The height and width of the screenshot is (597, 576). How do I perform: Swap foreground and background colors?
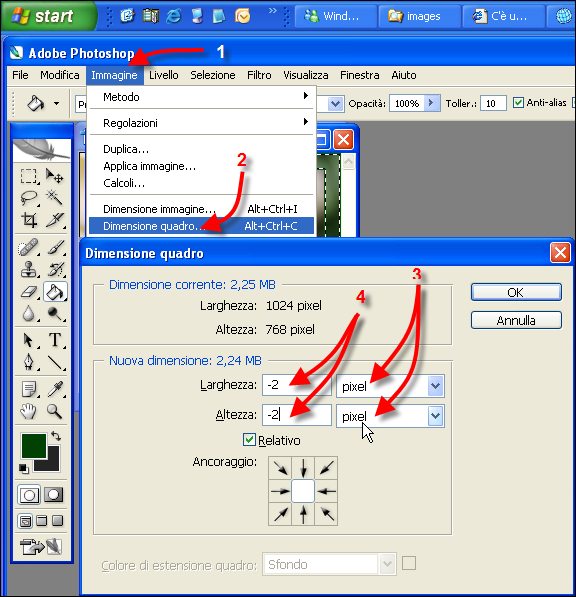pos(56,436)
